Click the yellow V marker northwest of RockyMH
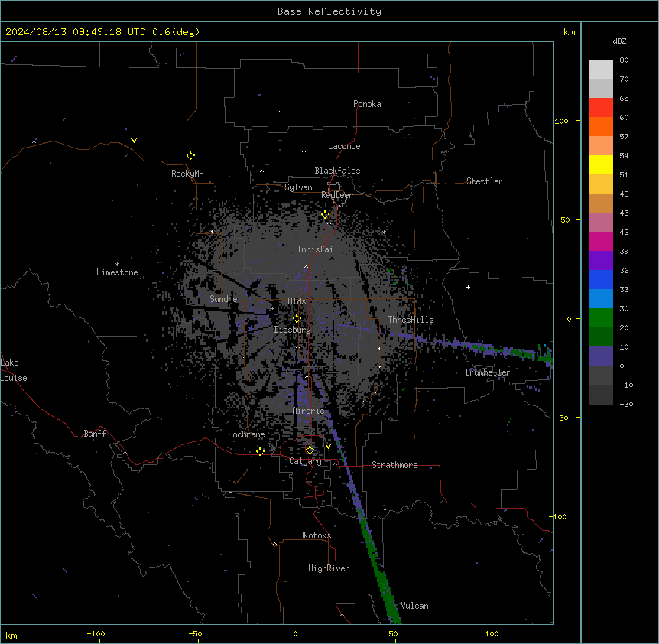 point(134,141)
